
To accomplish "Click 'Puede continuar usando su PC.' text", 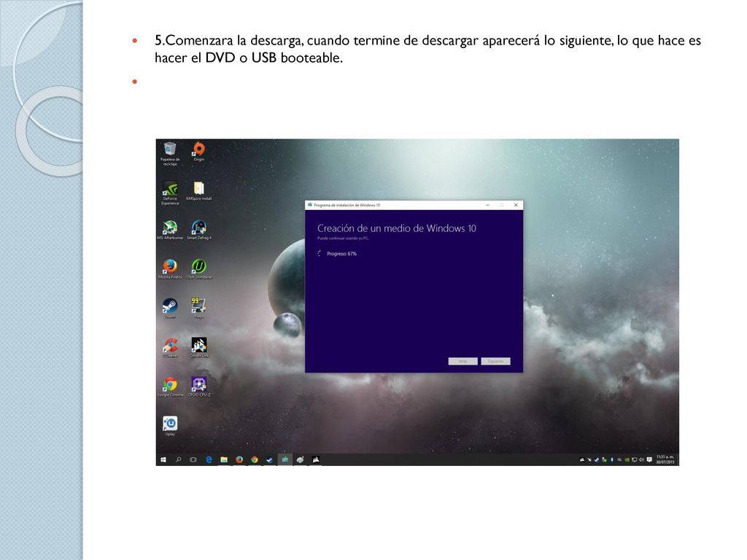I will click(343, 238).
